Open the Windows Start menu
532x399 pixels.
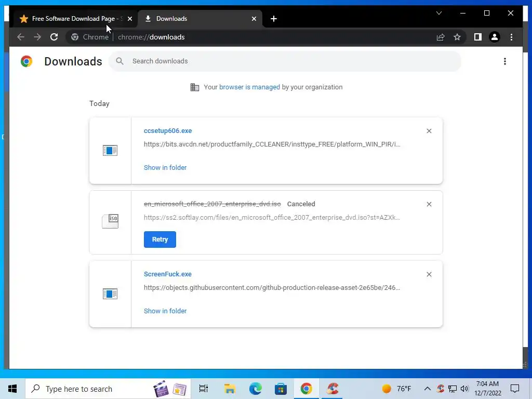pos(12,389)
